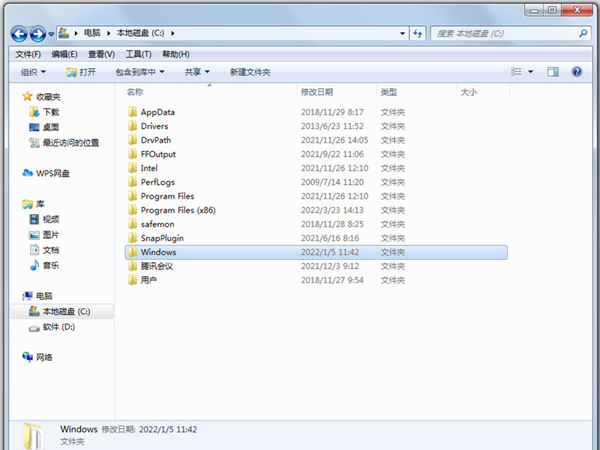The height and width of the screenshot is (450, 600).
Task: Open the 音乐 library in sidebar
Action: point(50,265)
